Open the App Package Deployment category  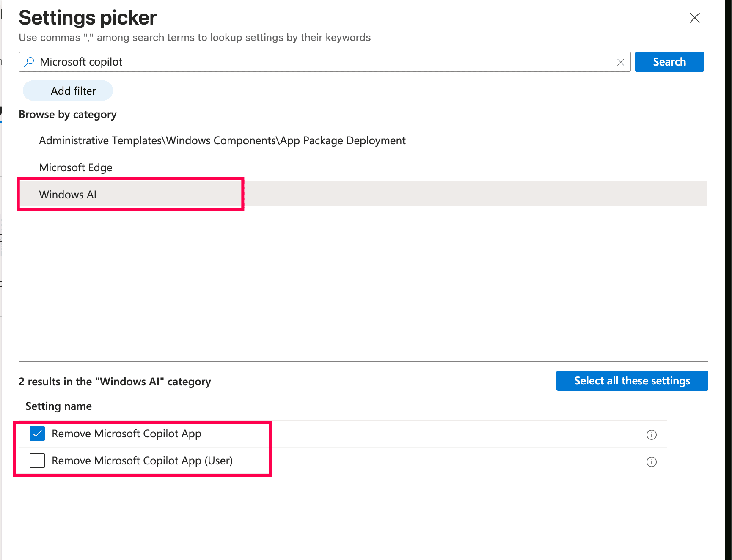click(x=222, y=140)
